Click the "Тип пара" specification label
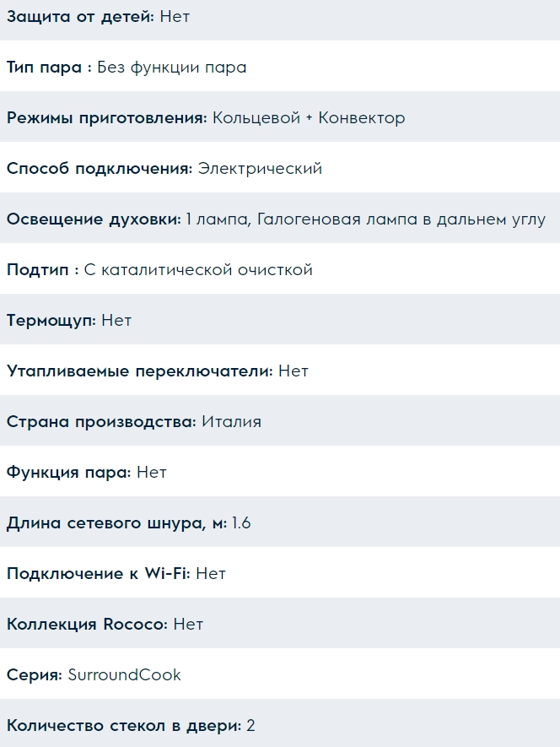This screenshot has height=747, width=560. [x=49, y=68]
